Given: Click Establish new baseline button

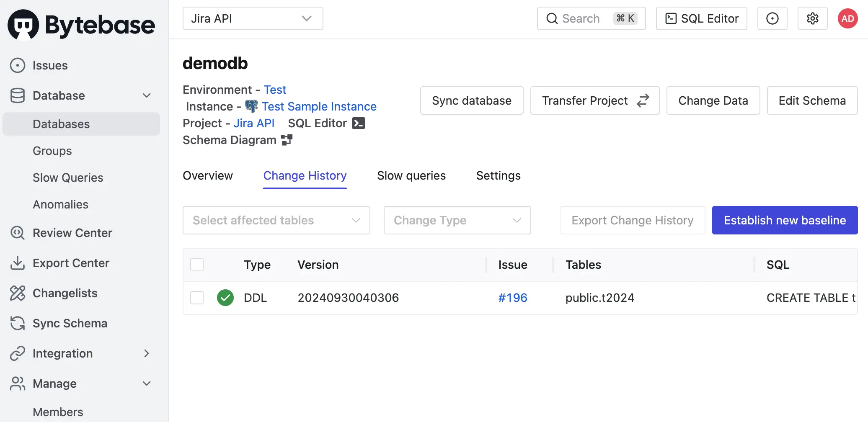Looking at the screenshot, I should (x=785, y=220).
